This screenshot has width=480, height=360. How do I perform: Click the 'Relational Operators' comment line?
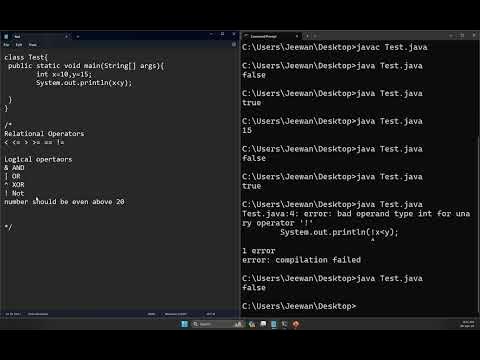click(44, 134)
